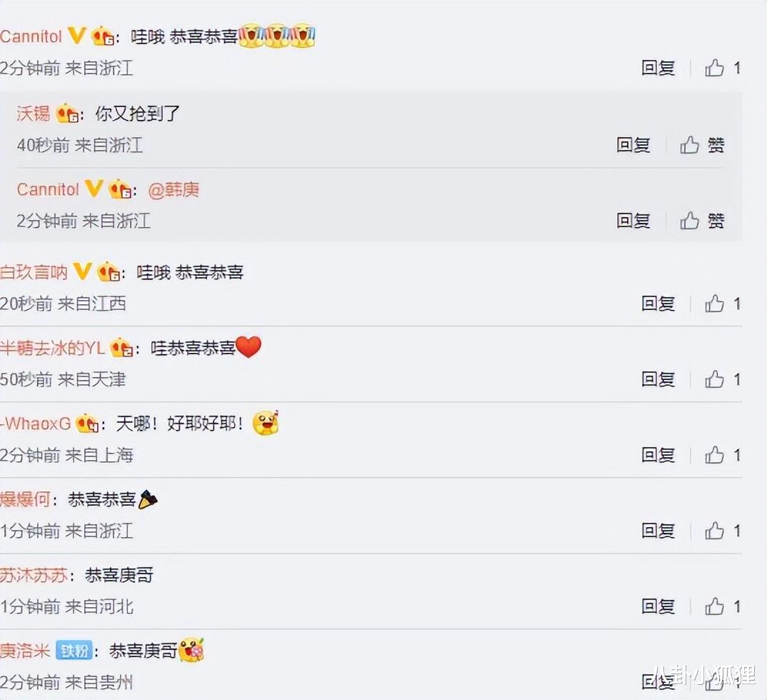Click the membership crown badge beside 沃锡
Screen dimensions: 767x700
pos(68,114)
